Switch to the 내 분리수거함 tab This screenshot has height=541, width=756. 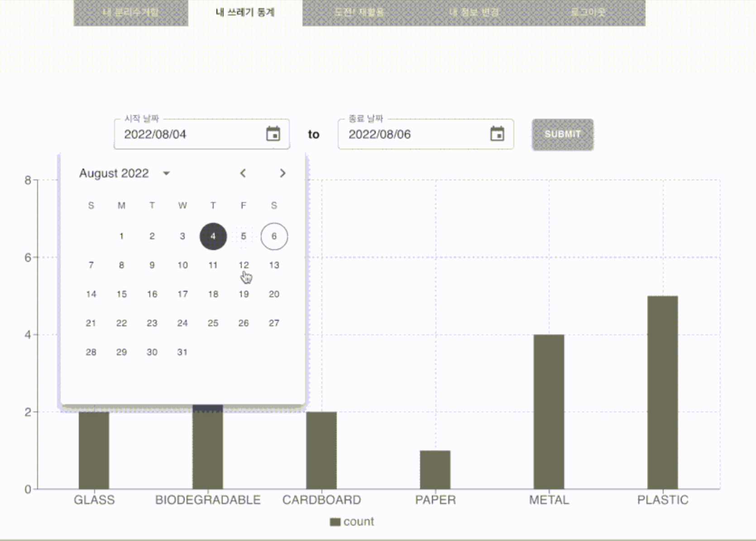coord(131,12)
